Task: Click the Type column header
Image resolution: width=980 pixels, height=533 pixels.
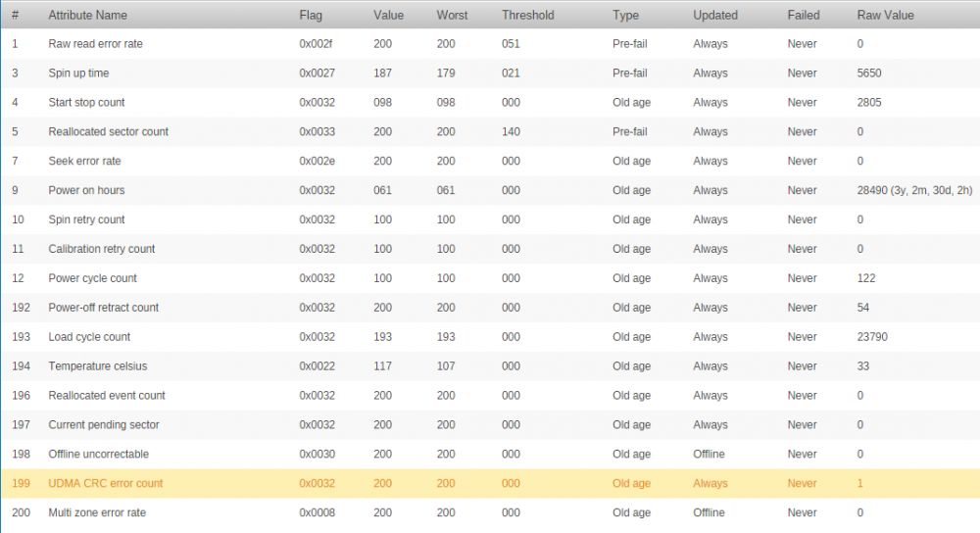Action: point(625,15)
